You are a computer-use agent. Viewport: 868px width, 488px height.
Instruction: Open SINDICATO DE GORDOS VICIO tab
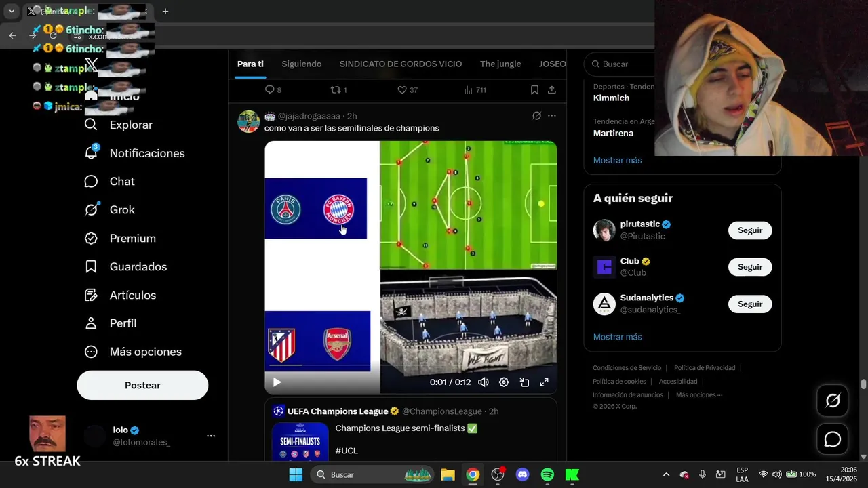401,64
